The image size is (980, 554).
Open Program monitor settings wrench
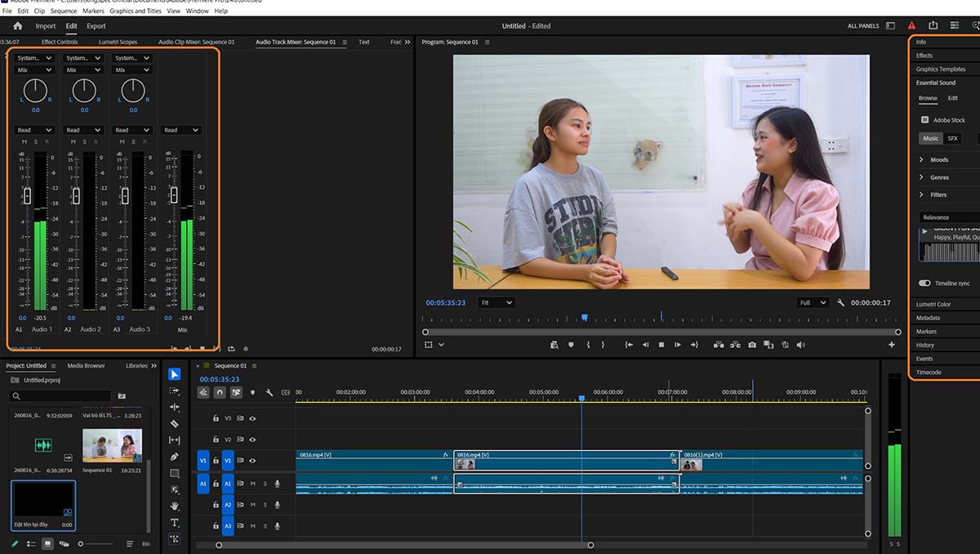pyautogui.click(x=841, y=302)
